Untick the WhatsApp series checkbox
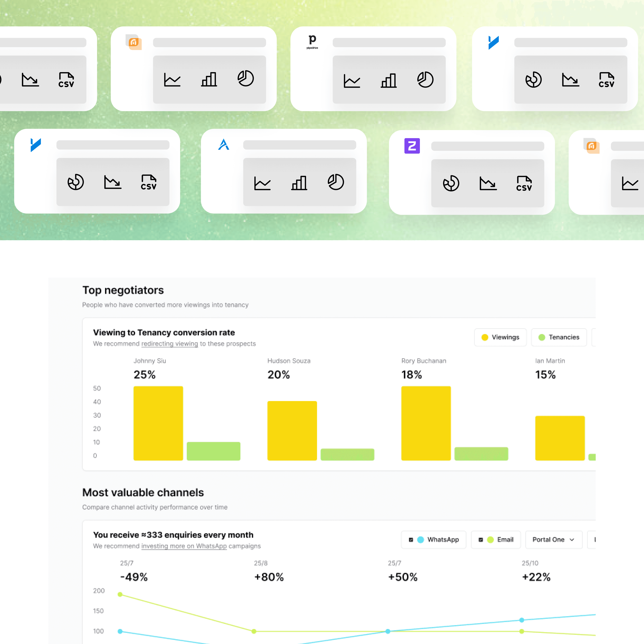Screen dimensions: 644x644 [411, 540]
